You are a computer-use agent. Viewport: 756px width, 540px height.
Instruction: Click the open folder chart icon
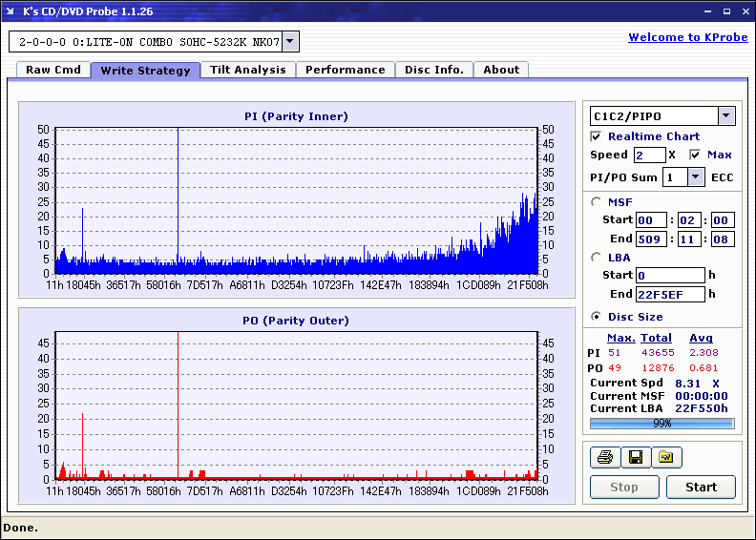point(666,457)
